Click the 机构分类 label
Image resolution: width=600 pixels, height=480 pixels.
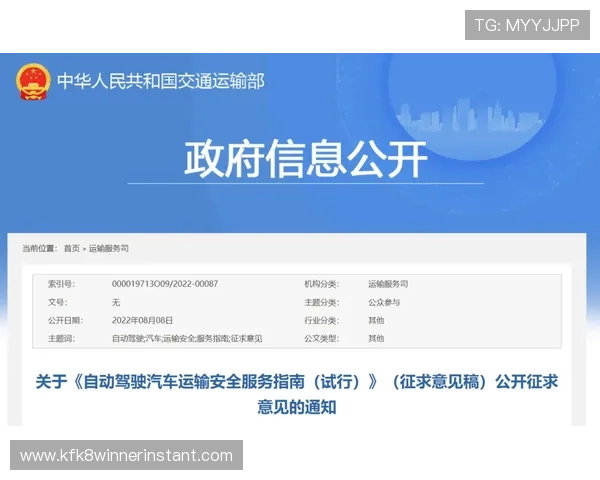[x=322, y=284]
